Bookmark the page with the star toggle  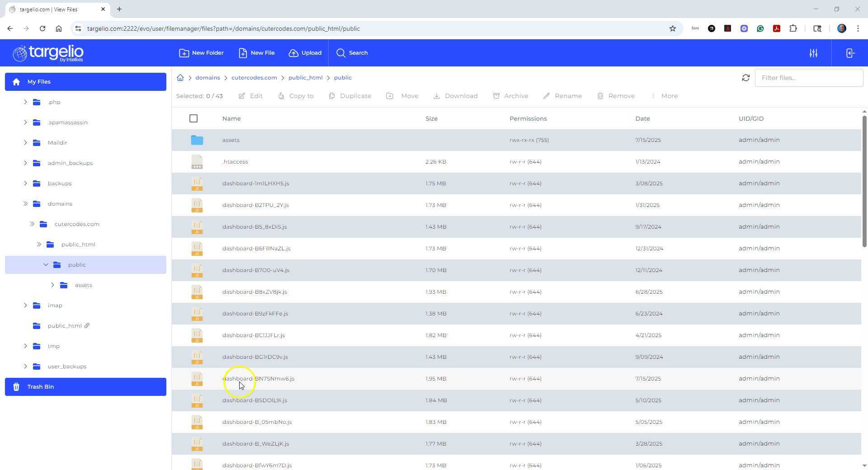click(672, 28)
